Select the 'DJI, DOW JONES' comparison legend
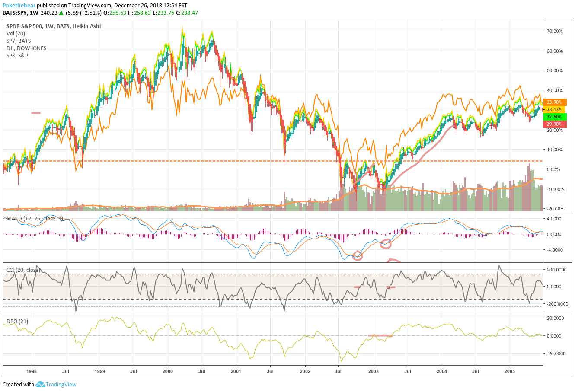The width and height of the screenshot is (575, 392). [26, 48]
